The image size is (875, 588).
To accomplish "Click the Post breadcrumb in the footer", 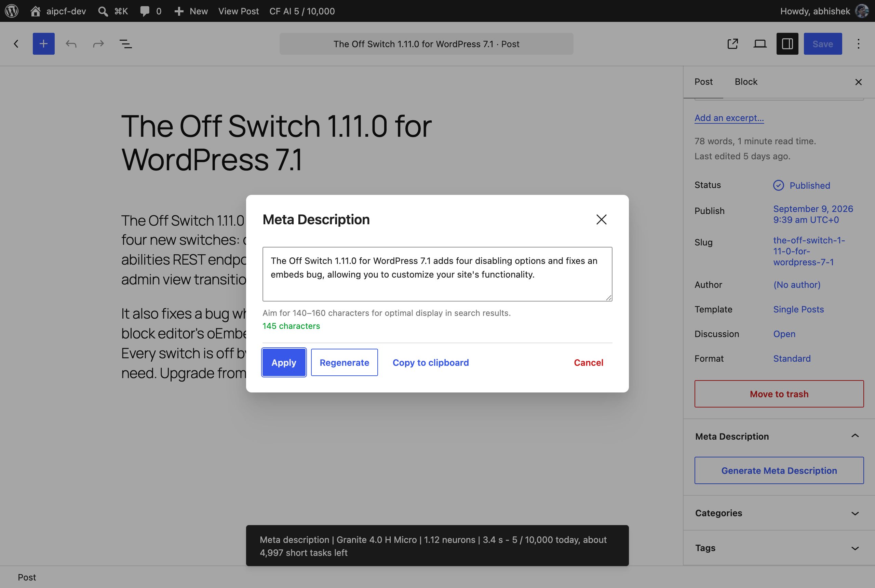I will tap(27, 577).
